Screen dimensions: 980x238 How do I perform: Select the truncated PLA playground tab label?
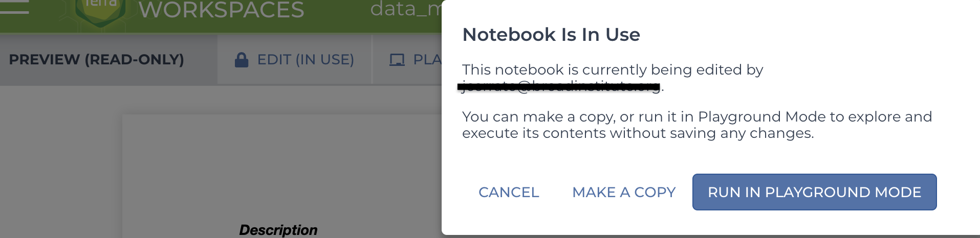coord(427,60)
